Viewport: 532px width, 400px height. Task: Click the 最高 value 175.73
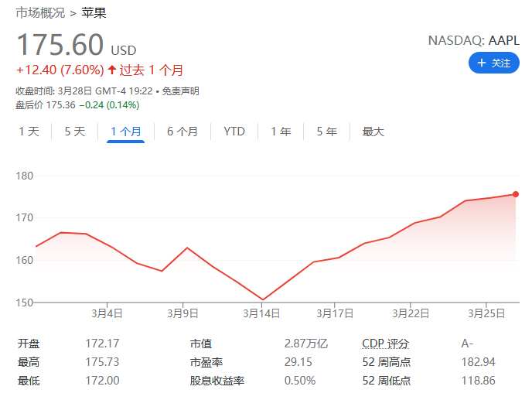102,362
